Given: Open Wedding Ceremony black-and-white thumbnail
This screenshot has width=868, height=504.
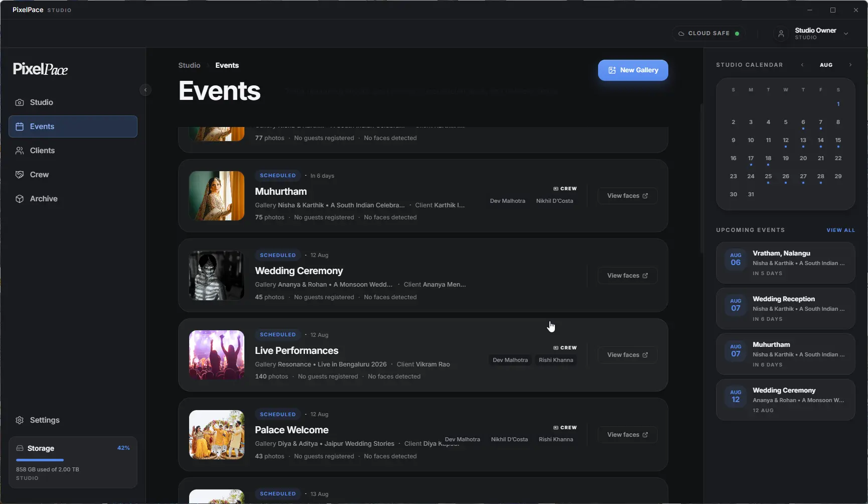Looking at the screenshot, I should [x=217, y=276].
